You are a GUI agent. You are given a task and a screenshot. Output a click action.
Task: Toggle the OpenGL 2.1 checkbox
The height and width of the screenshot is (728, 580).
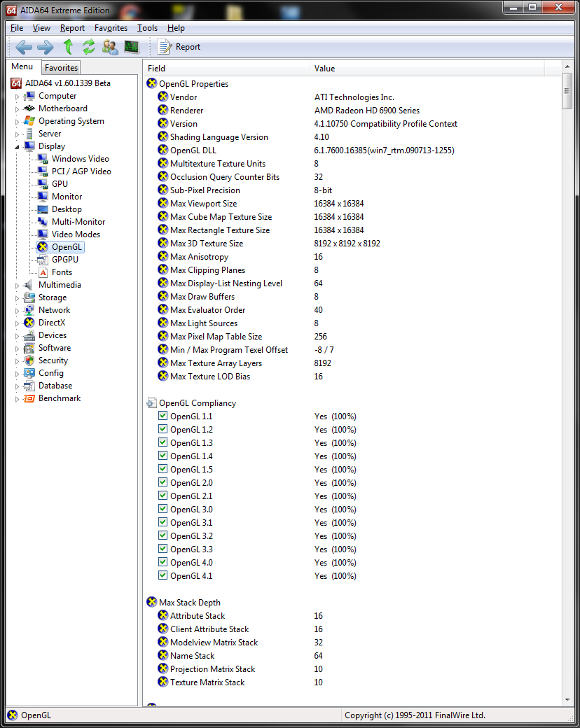pyautogui.click(x=163, y=496)
